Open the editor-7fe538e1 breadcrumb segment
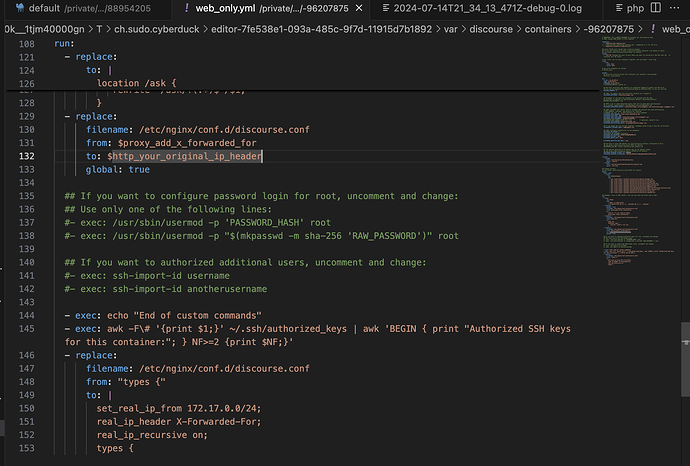Image resolution: width=690 pixels, height=466 pixels. 321,29
